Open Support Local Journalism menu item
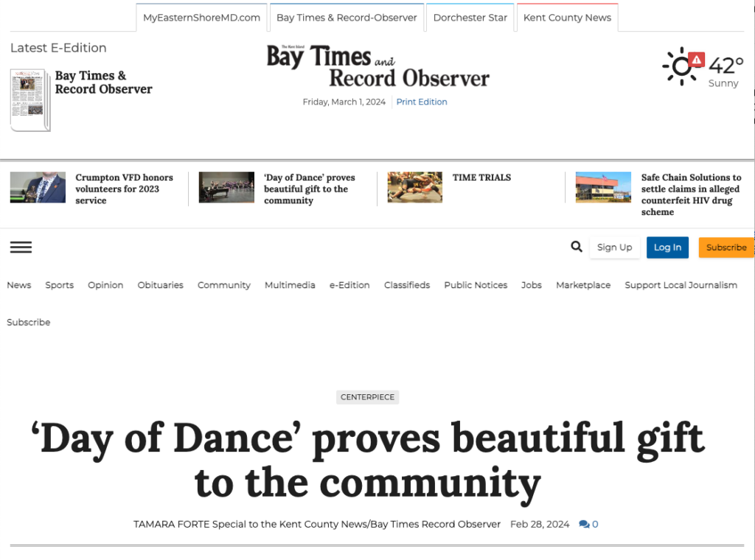The width and height of the screenshot is (755, 560). [681, 285]
